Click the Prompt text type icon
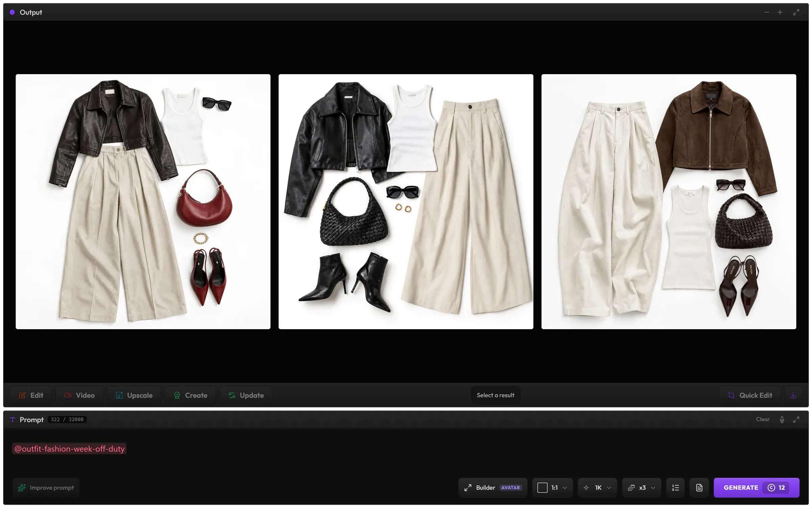This screenshot has width=812, height=508. [13, 420]
